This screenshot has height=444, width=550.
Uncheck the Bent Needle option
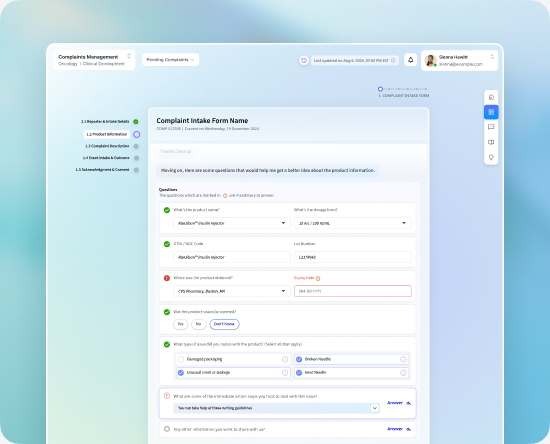point(299,372)
